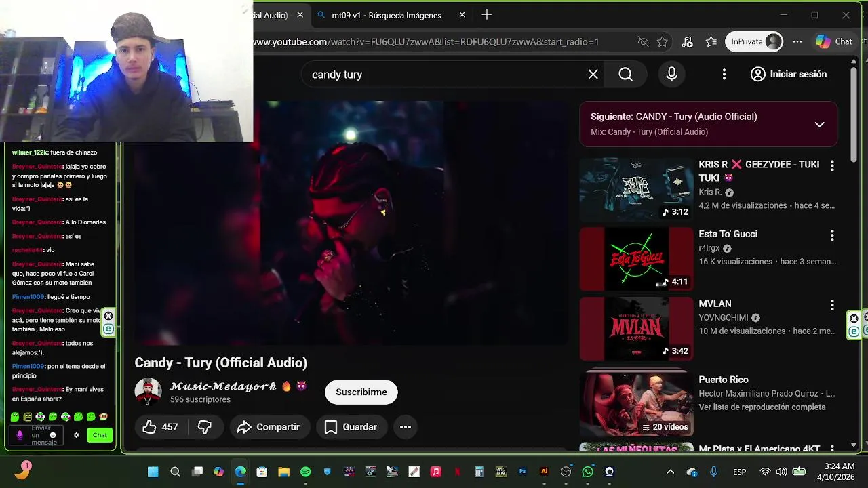Open Edge media control music icon
The width and height of the screenshot is (868, 488).
click(687, 42)
